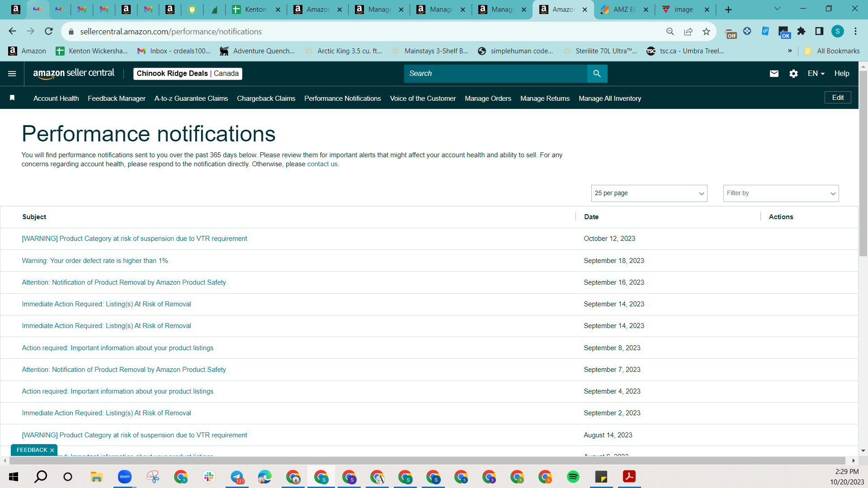
Task: Expand the Filter by dropdown
Action: click(x=781, y=193)
